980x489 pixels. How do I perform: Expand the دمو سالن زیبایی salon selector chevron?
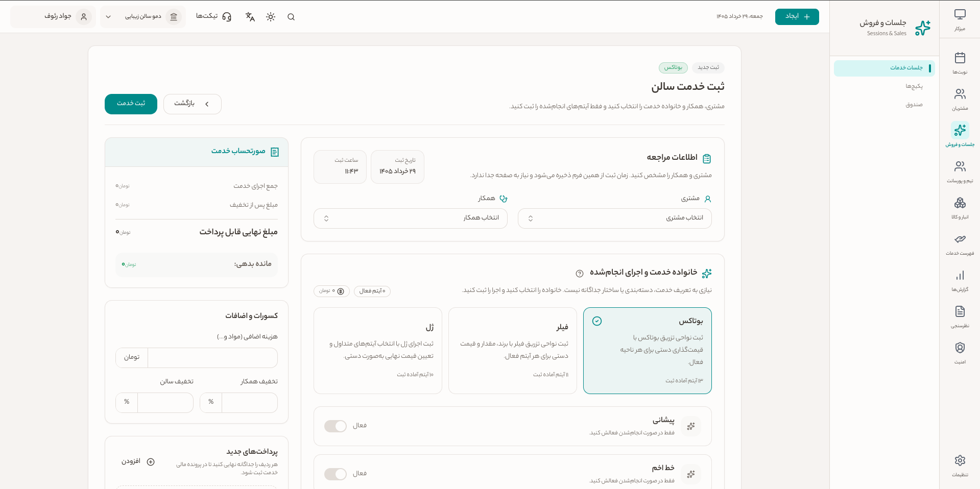pos(108,17)
